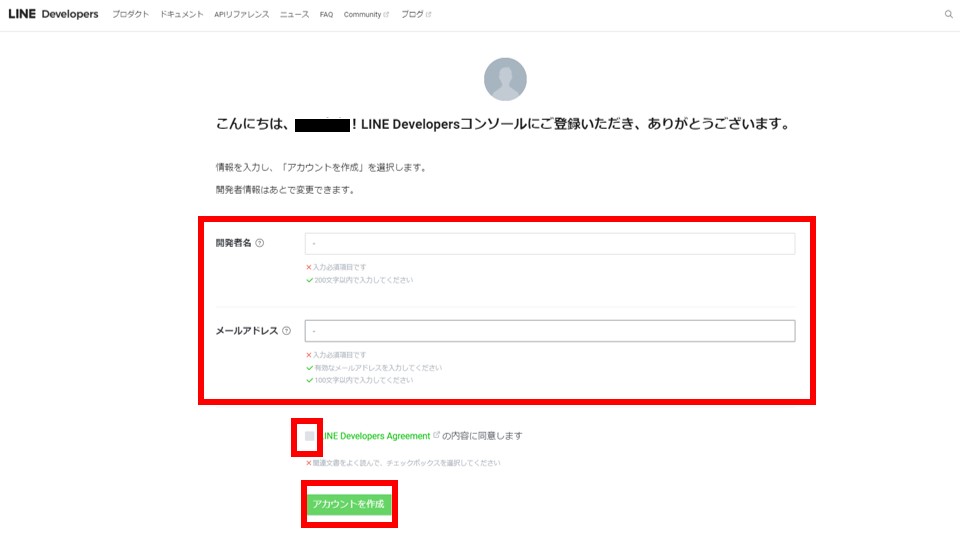Click the 開発者名 field label
The image size is (960, 540).
234,243
